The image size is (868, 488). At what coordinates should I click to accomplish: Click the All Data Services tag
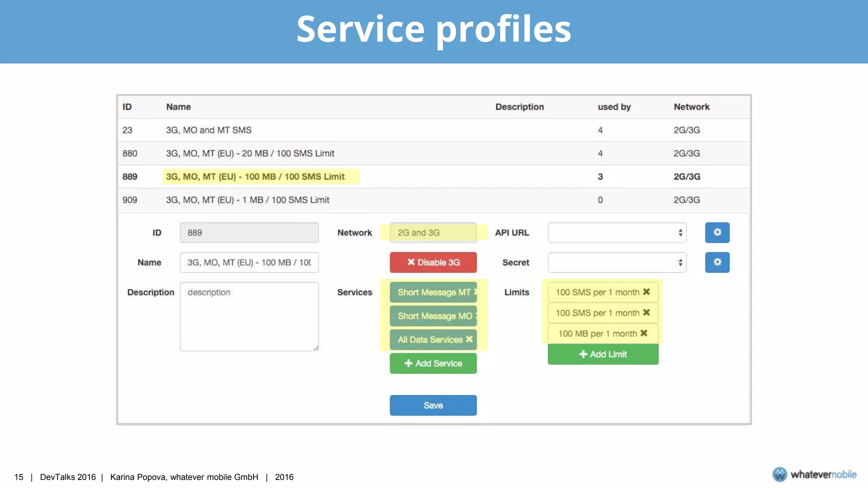point(433,340)
